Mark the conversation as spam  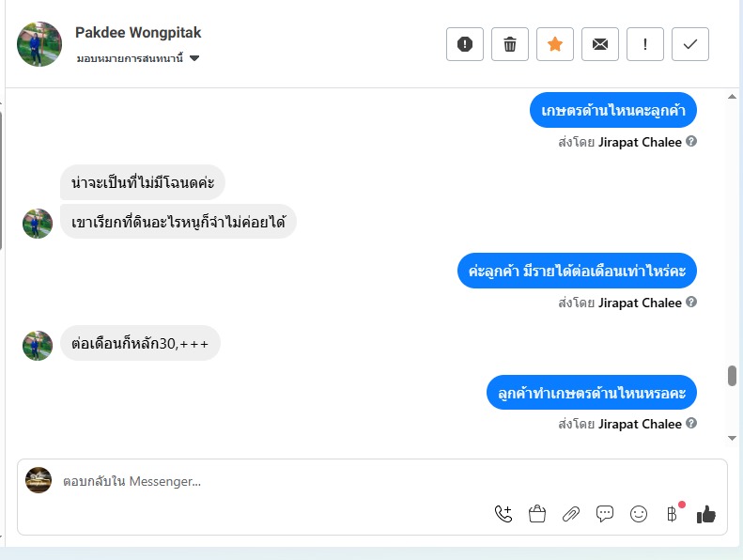click(465, 44)
